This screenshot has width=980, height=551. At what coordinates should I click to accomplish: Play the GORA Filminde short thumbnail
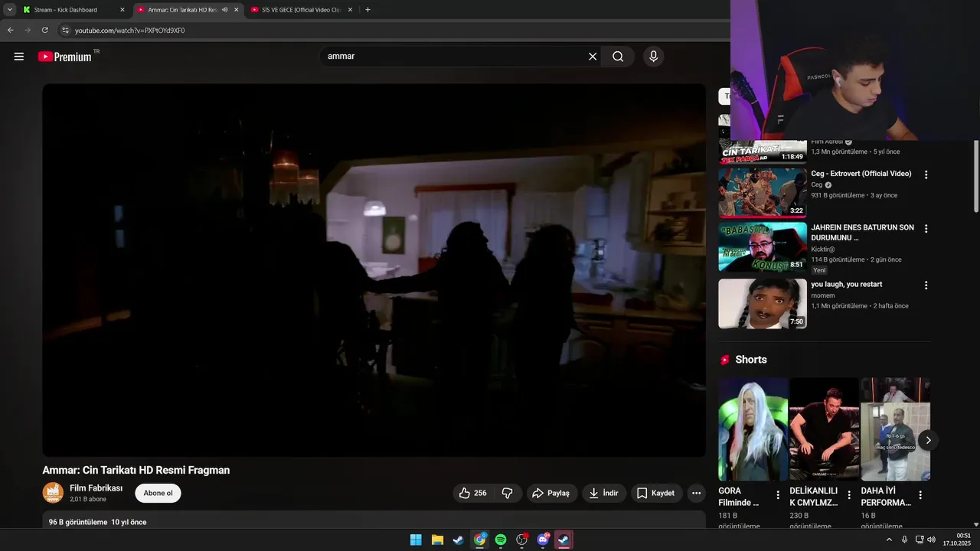click(x=753, y=429)
